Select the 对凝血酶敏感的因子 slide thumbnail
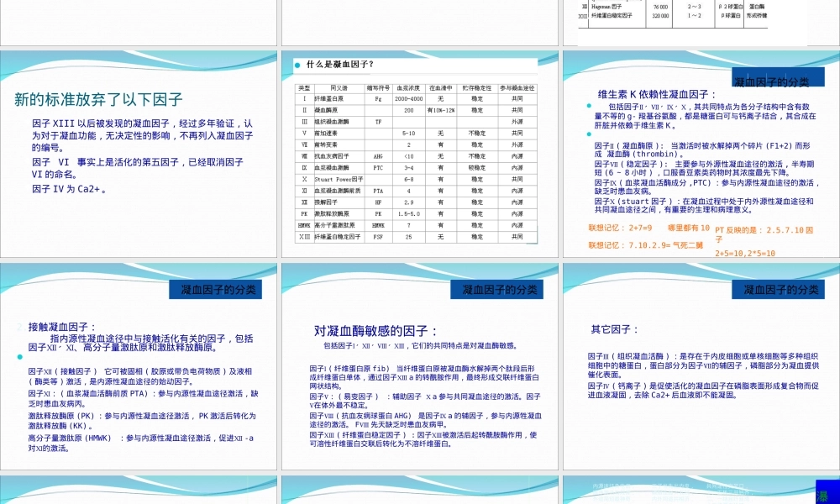The width and height of the screenshot is (840, 504). click(x=420, y=366)
